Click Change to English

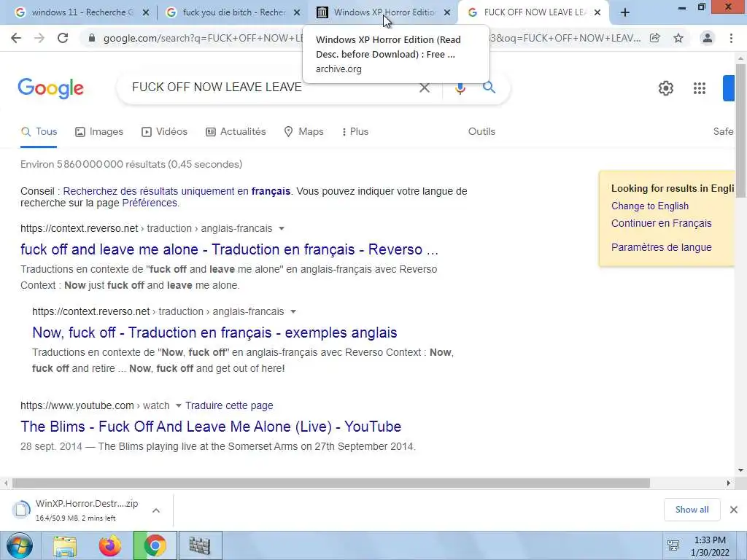[650, 206]
